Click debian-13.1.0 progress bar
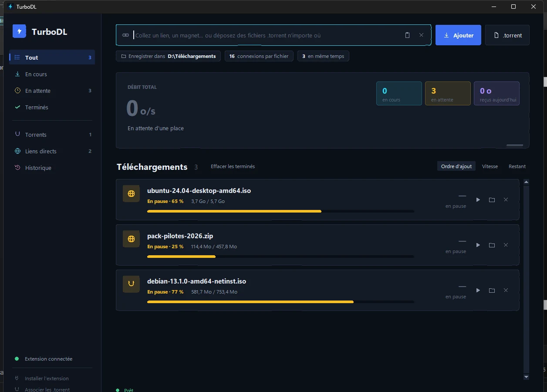Image resolution: width=547 pixels, height=392 pixels. pyautogui.click(x=280, y=302)
